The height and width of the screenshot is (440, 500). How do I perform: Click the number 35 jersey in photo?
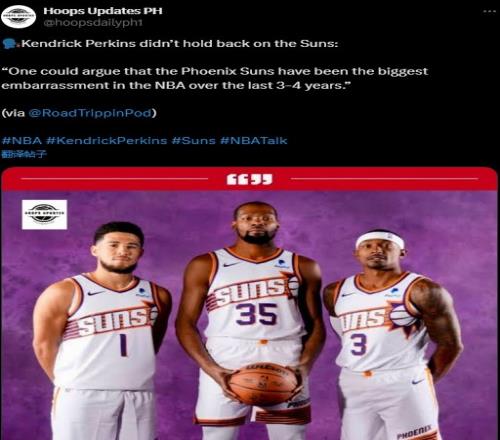(256, 313)
